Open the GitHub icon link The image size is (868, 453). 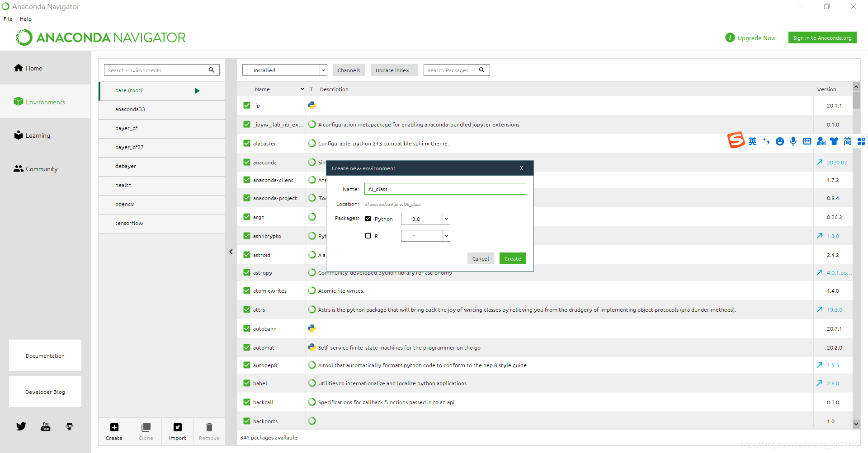[70, 426]
